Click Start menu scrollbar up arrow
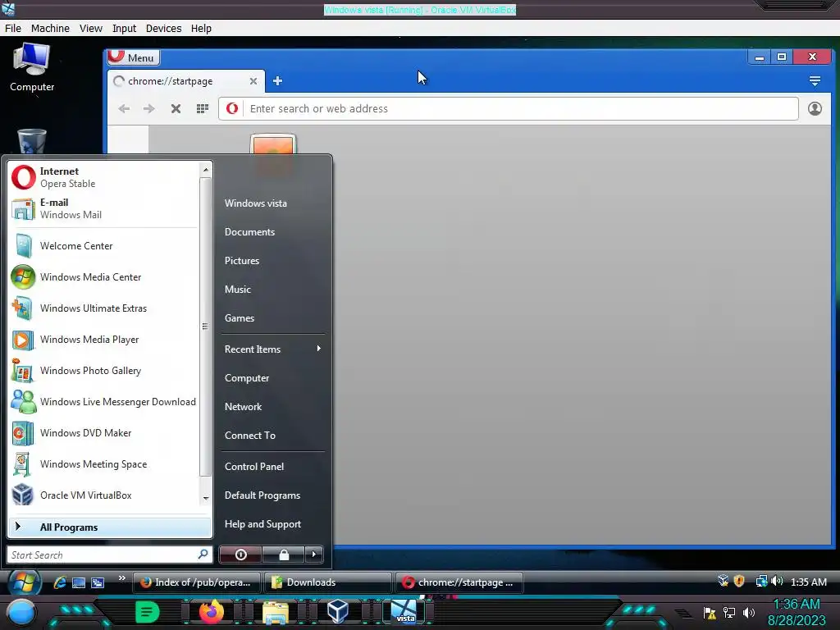 click(206, 170)
